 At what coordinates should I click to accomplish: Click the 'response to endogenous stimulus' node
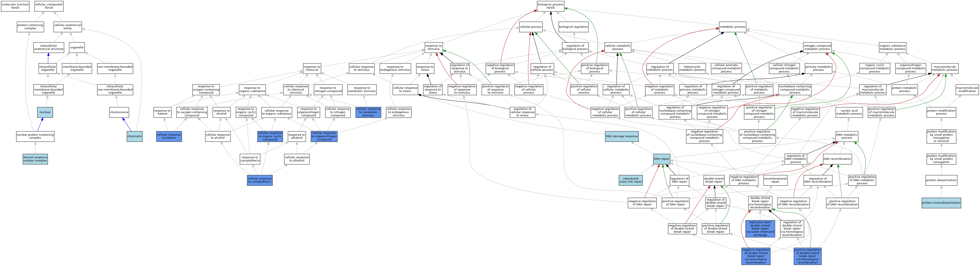pyautogui.click(x=395, y=68)
